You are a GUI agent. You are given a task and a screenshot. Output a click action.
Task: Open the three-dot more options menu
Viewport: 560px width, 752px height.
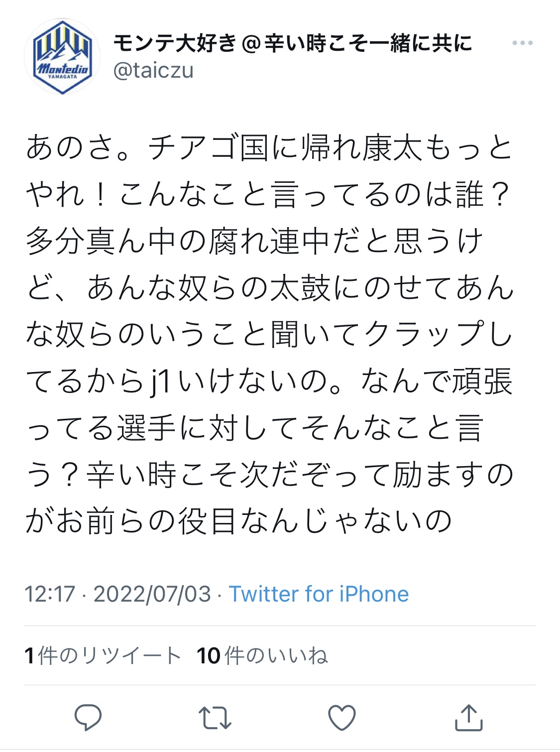[x=523, y=43]
